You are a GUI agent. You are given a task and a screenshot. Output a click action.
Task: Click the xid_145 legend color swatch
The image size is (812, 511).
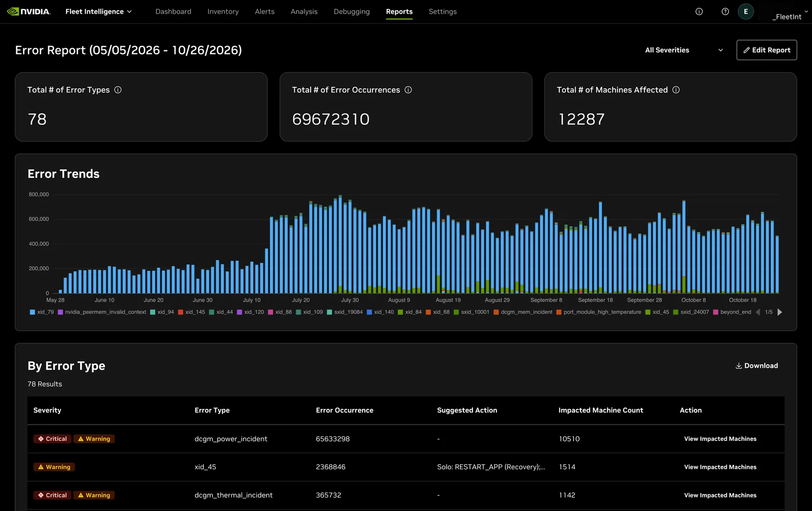point(180,312)
